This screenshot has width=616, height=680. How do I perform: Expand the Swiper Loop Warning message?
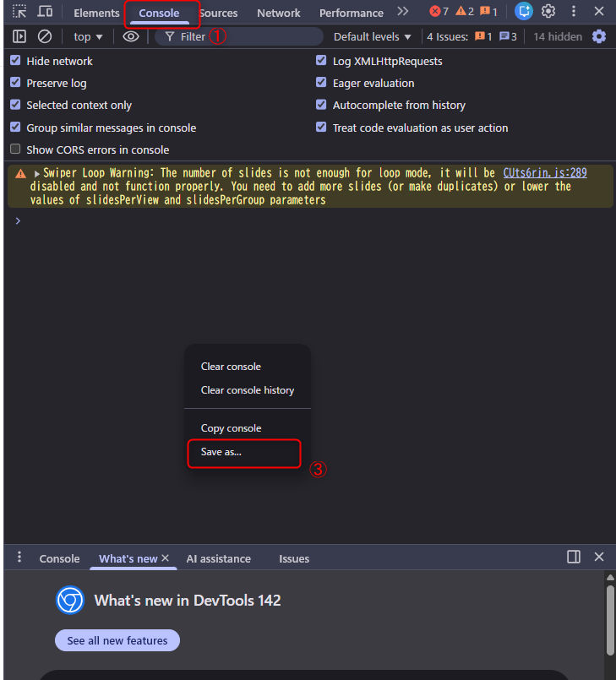pyautogui.click(x=36, y=173)
